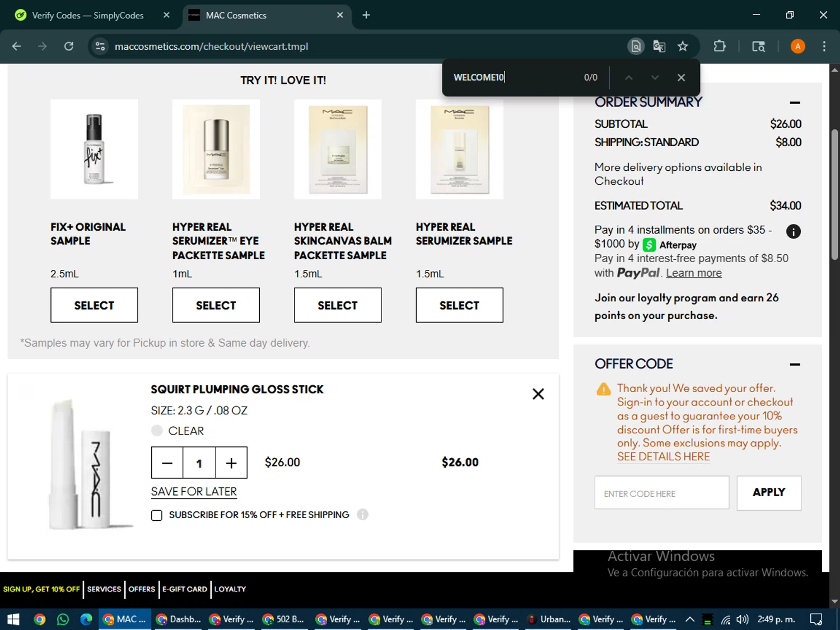The height and width of the screenshot is (630, 840).
Task: Remove Squirt Plumping Gloss Stick from cart
Action: (x=538, y=394)
